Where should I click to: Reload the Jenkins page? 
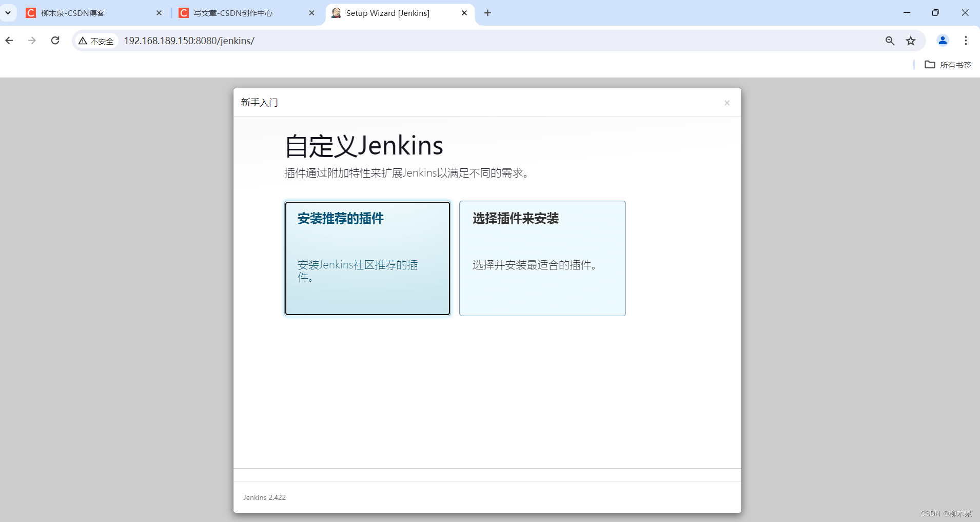click(x=55, y=41)
